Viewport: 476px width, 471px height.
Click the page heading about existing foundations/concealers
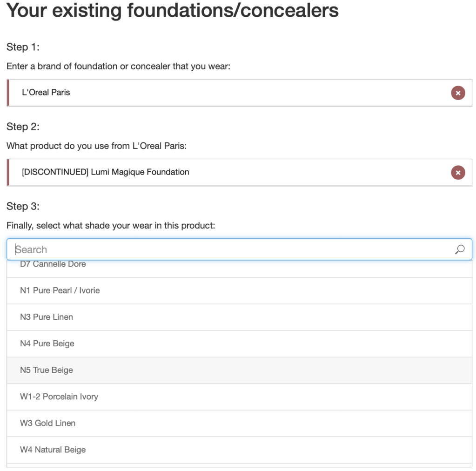173,11
